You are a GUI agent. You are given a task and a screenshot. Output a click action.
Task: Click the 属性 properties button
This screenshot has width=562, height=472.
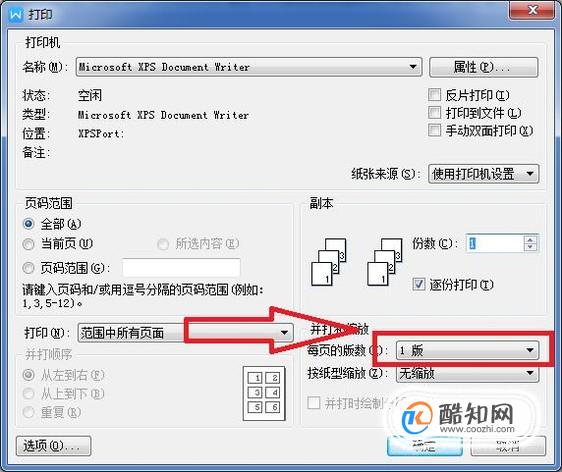[484, 67]
